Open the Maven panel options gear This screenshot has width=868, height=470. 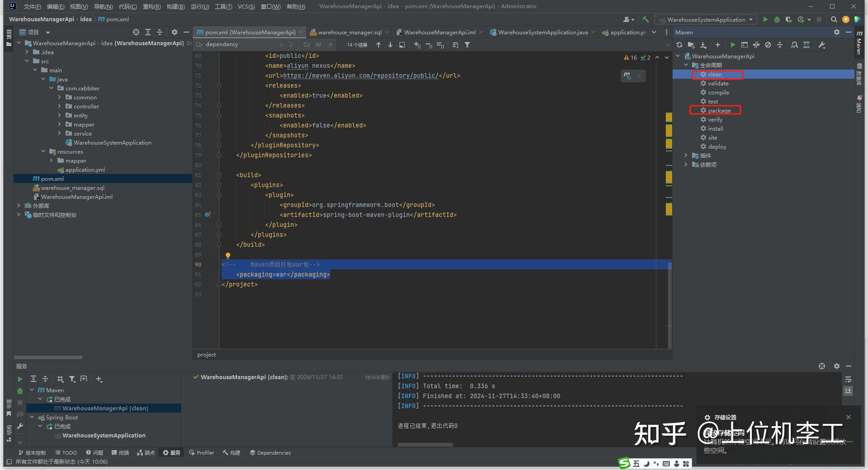[836, 32]
